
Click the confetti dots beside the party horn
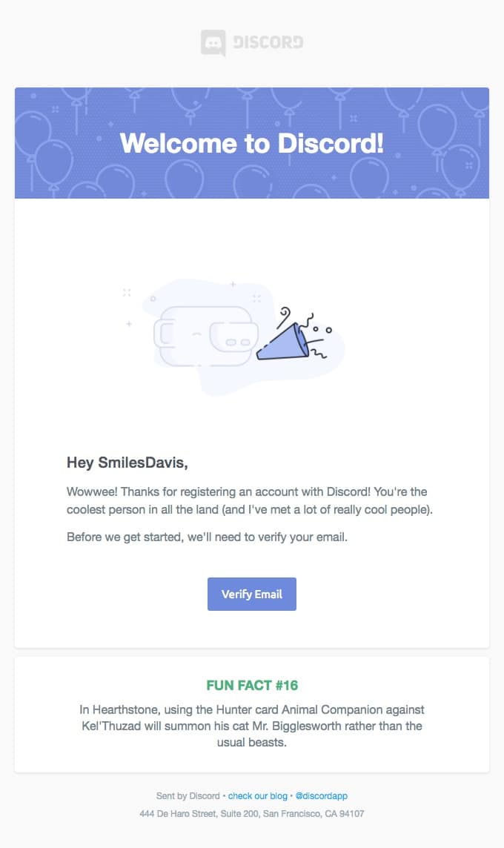tap(322, 328)
